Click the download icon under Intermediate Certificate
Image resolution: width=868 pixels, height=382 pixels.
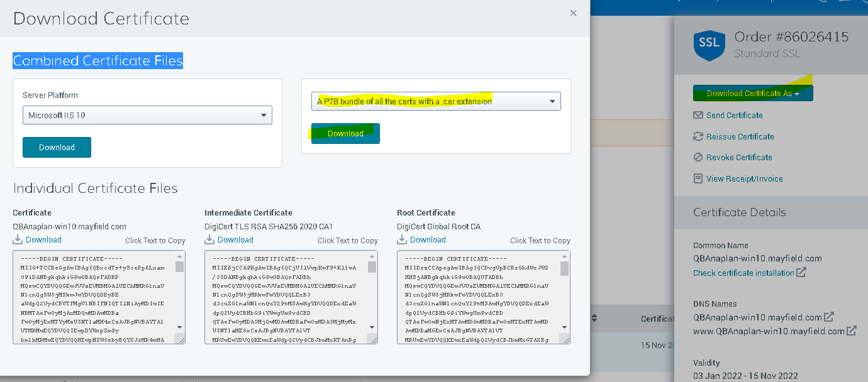coord(209,239)
